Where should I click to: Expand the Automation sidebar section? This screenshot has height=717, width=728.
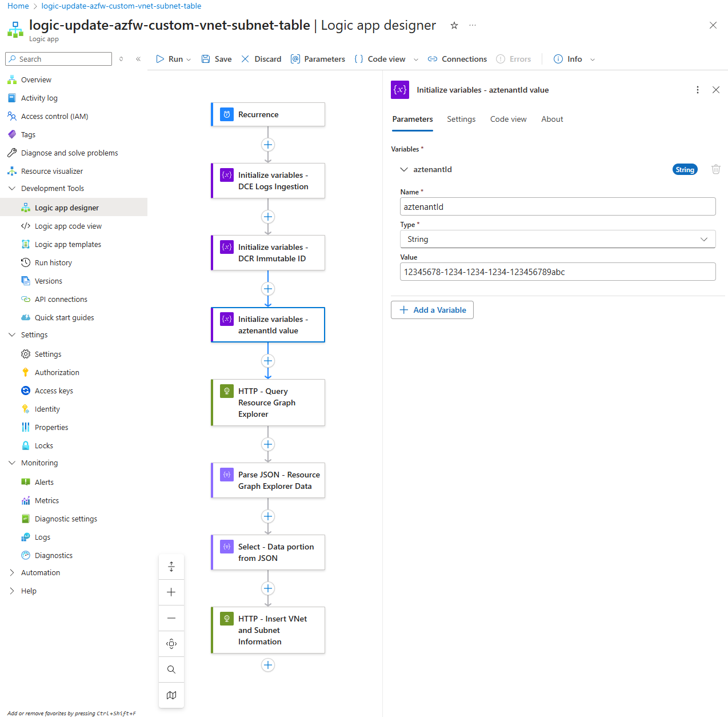(x=12, y=573)
